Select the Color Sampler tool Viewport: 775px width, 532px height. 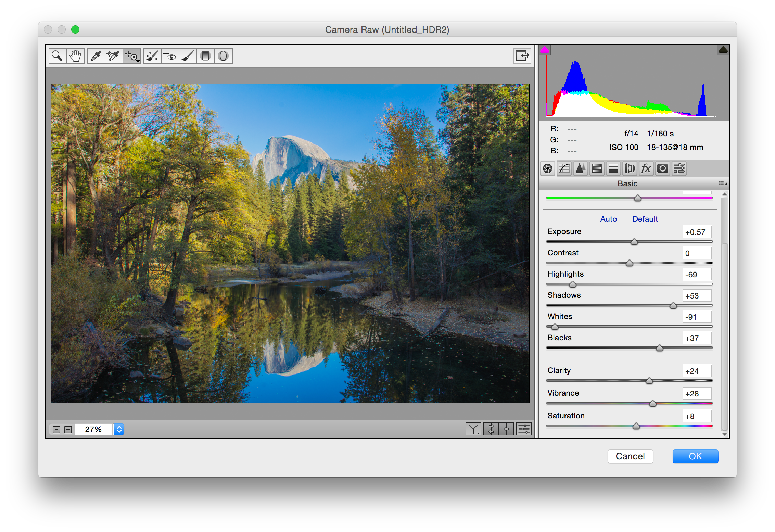click(114, 56)
